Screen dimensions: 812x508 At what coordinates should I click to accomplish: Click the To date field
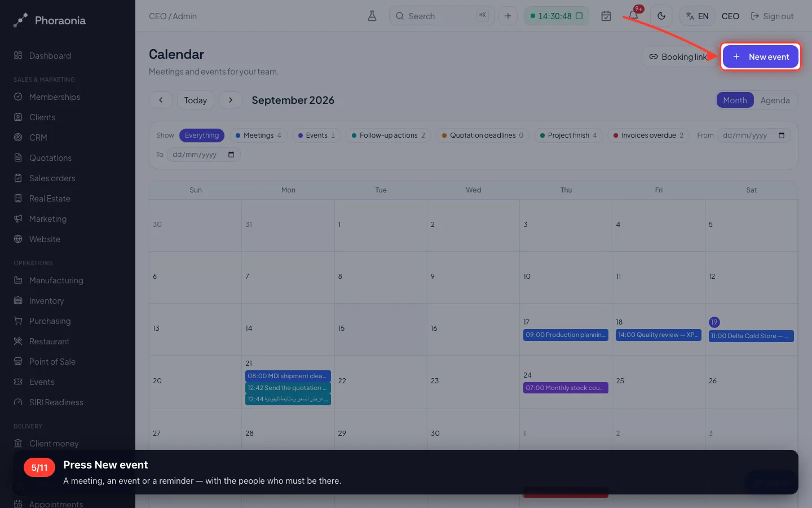coord(204,155)
